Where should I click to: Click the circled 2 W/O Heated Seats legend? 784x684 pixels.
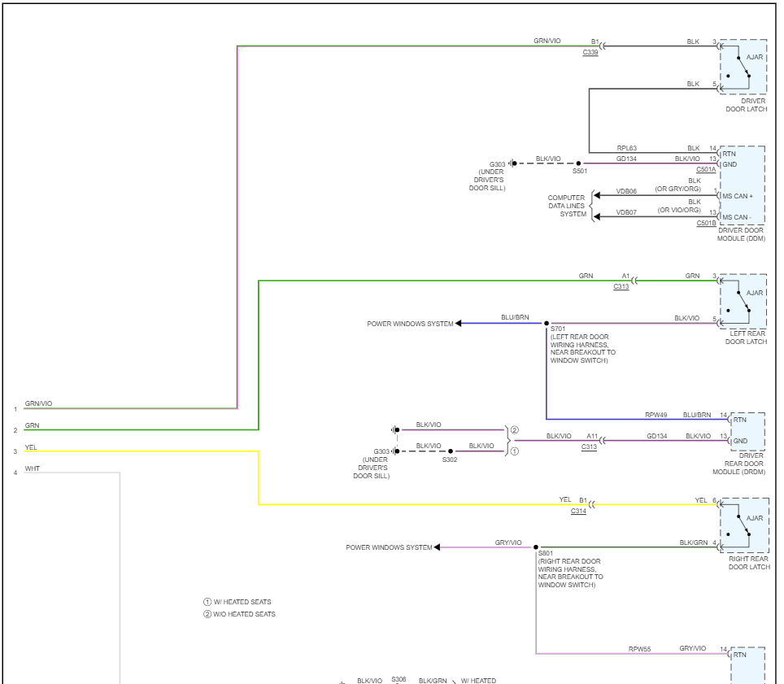tap(239, 614)
